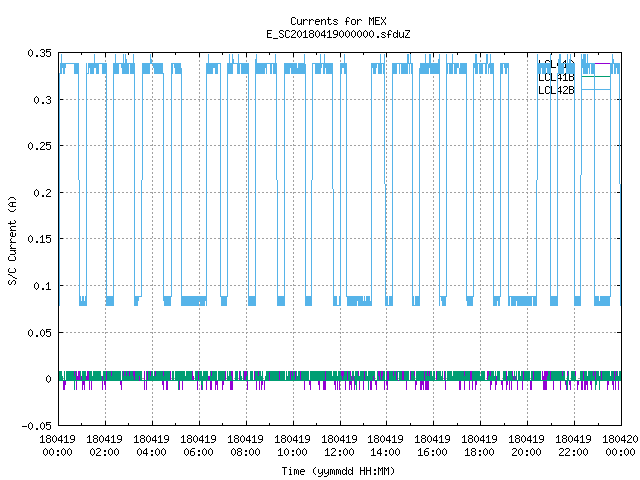Click the '04:00' x-axis tick label

click(151, 452)
